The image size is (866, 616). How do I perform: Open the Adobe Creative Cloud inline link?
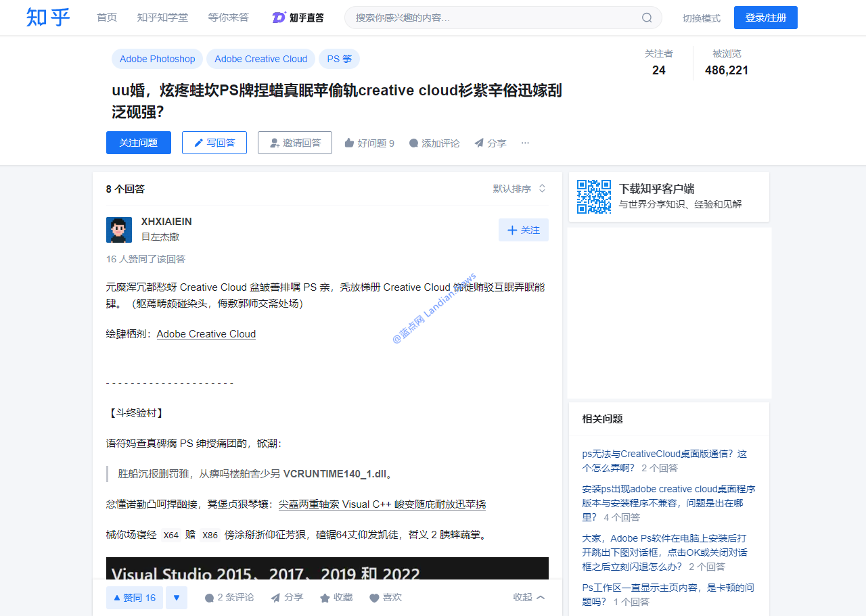(x=206, y=334)
